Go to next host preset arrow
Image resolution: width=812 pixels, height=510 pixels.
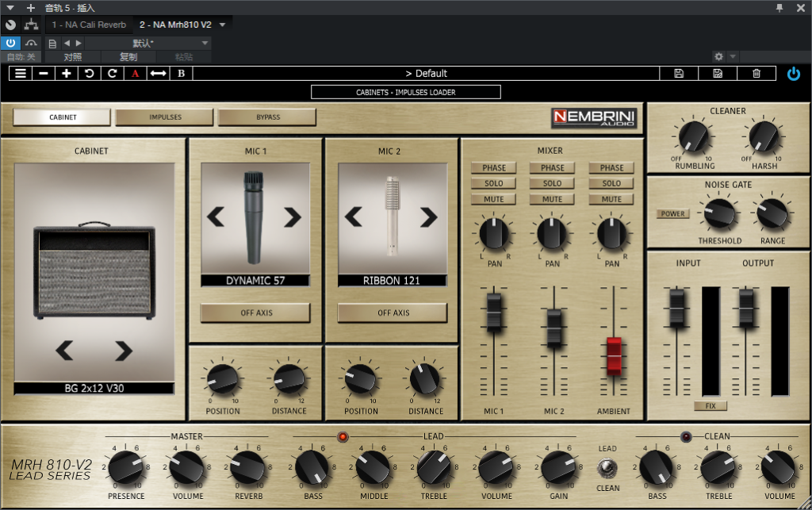click(x=79, y=43)
